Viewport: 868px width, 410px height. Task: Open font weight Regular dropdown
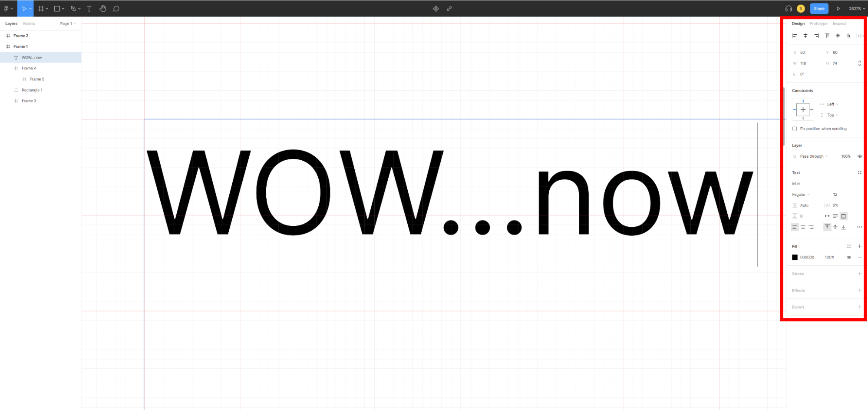point(801,195)
